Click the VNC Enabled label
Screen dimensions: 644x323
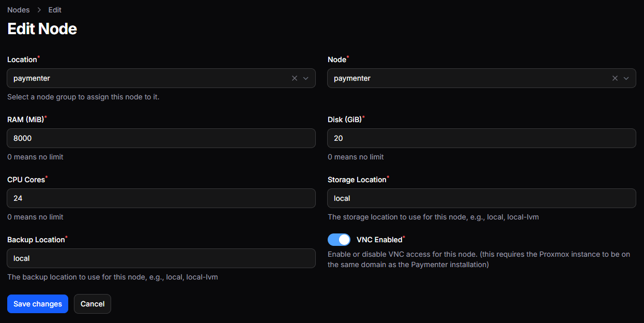click(x=379, y=240)
